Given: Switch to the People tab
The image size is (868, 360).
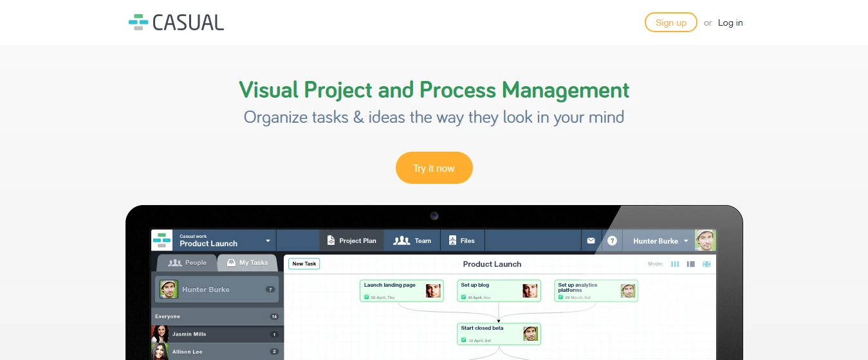Looking at the screenshot, I should click(x=187, y=263).
